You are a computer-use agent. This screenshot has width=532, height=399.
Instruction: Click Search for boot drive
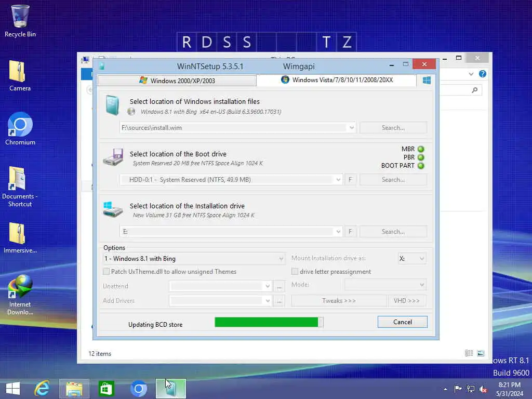(x=393, y=180)
